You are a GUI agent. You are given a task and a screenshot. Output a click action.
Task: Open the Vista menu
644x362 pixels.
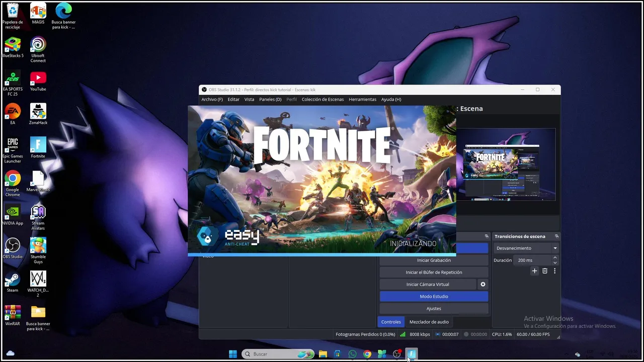(x=249, y=100)
